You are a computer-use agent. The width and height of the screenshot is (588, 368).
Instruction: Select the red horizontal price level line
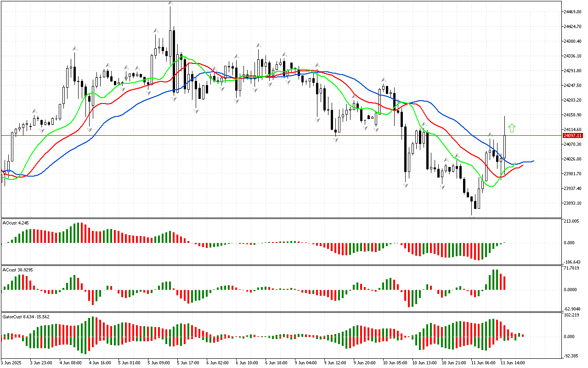click(x=276, y=136)
